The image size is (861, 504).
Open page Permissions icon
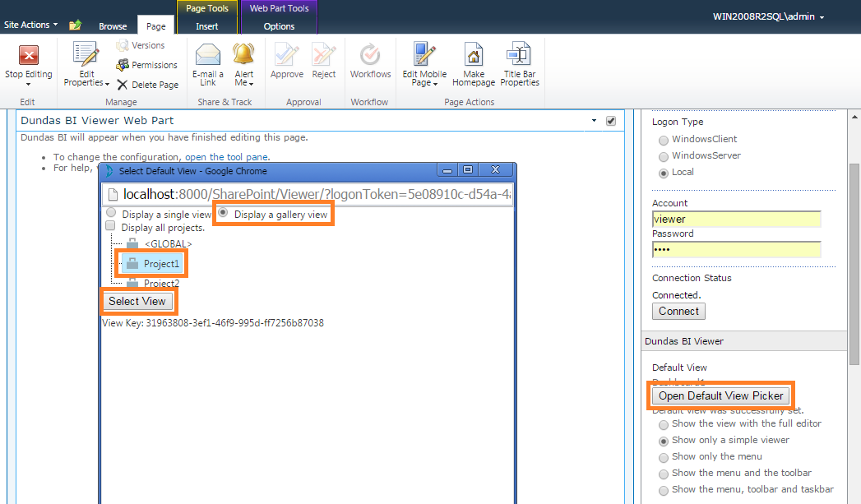tap(123, 65)
